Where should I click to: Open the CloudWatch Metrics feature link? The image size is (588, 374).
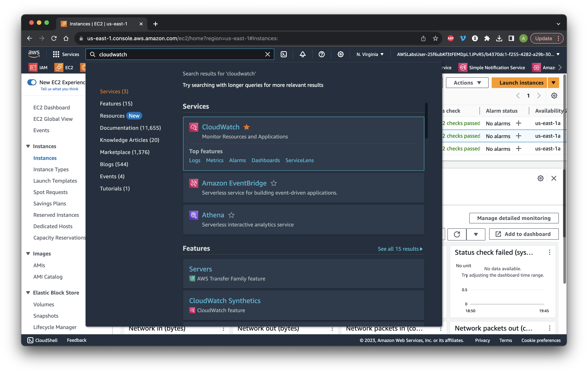click(215, 160)
